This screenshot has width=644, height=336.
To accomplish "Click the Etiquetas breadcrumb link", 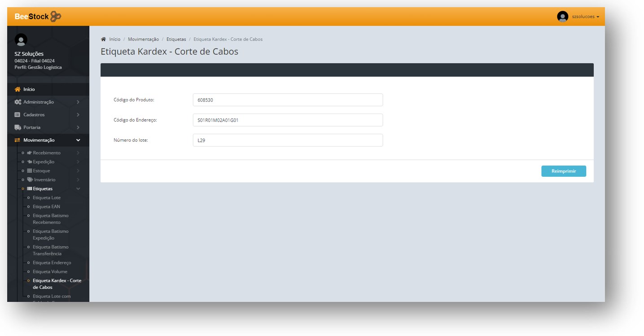I will (176, 39).
